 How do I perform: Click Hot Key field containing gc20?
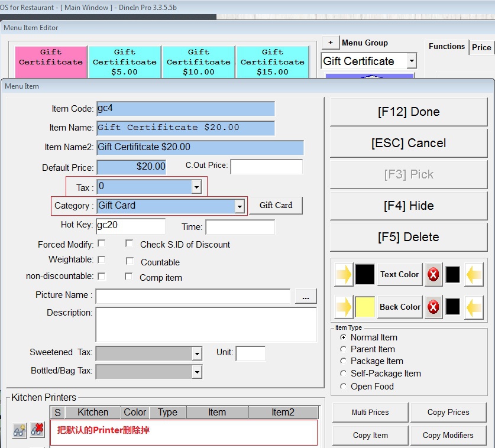[131, 226]
